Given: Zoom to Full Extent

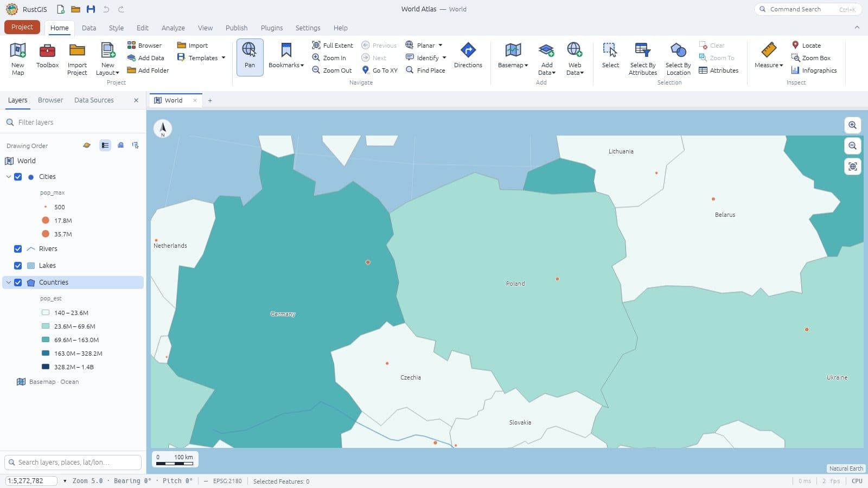Looking at the screenshot, I should pyautogui.click(x=333, y=46).
